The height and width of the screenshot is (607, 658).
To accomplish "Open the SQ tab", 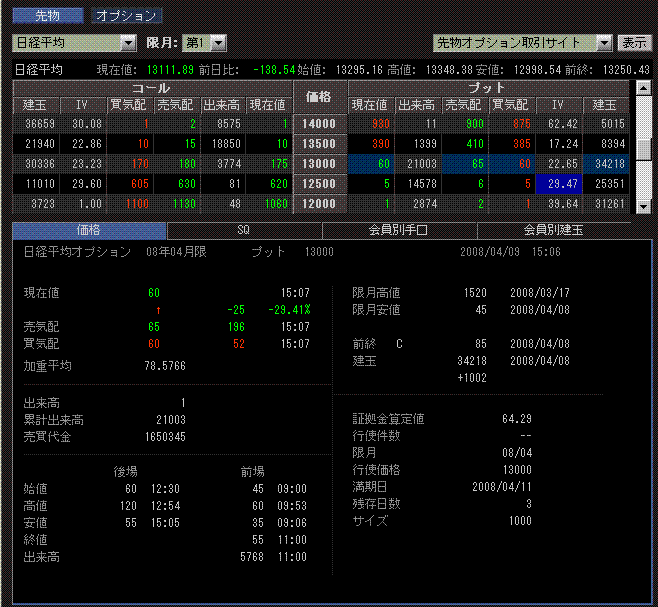I will [243, 230].
